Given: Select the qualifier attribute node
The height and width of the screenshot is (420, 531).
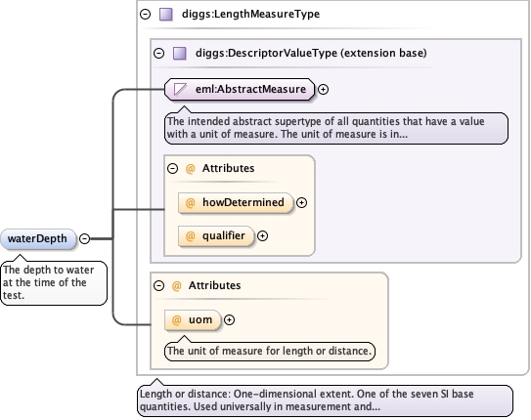Looking at the screenshot, I should coord(216,235).
